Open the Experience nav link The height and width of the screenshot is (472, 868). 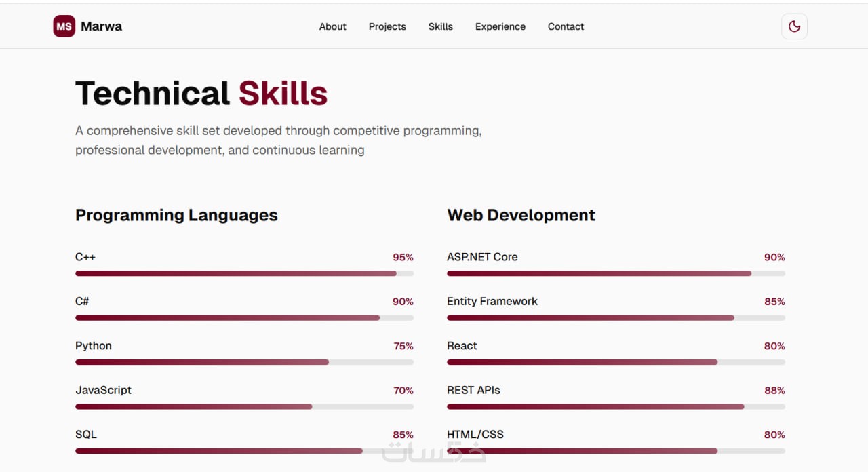[x=500, y=26]
